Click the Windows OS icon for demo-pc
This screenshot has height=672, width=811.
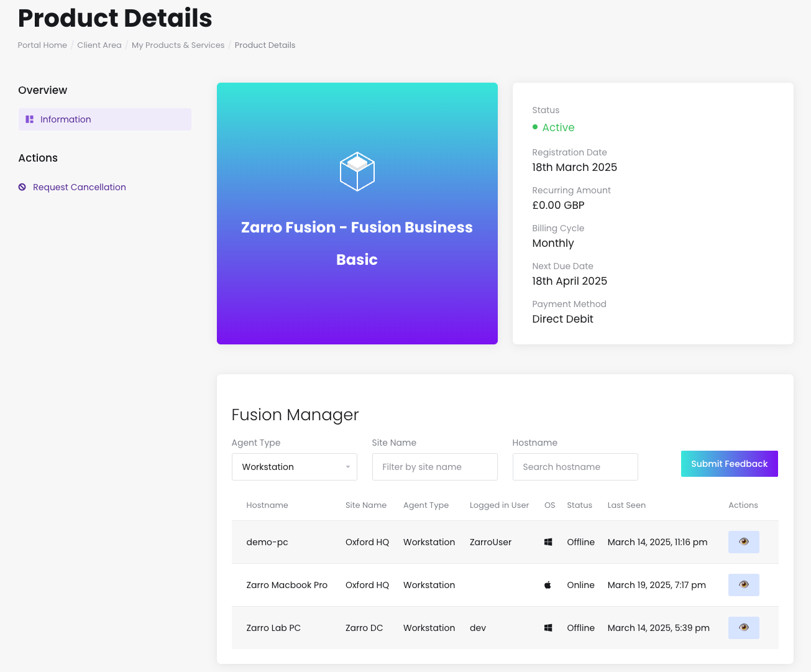548,542
